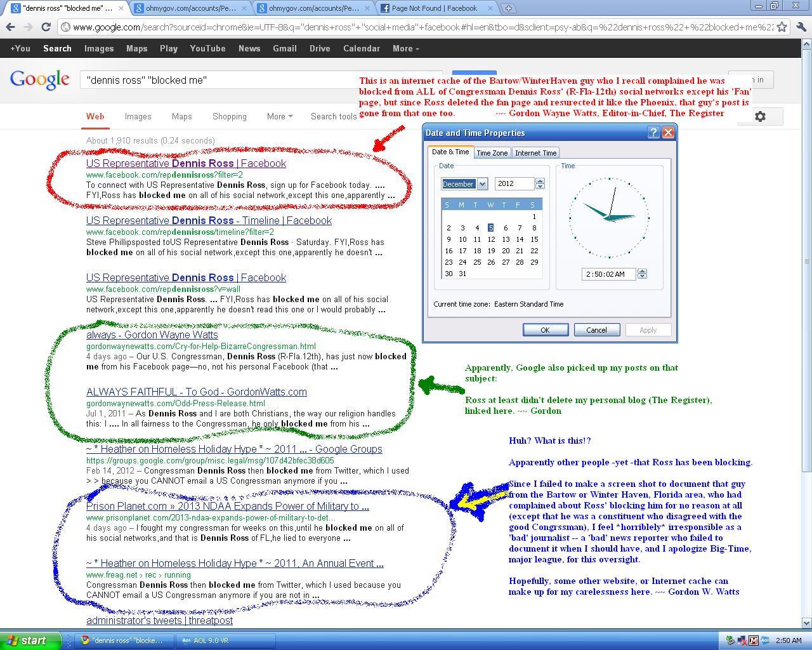
Task: Open Google search settings gear
Action: click(x=760, y=116)
